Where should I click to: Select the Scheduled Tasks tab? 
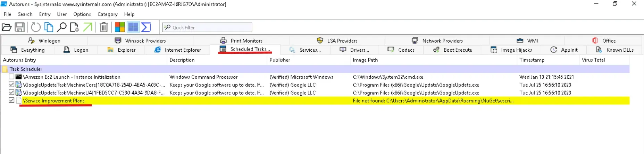(x=245, y=49)
